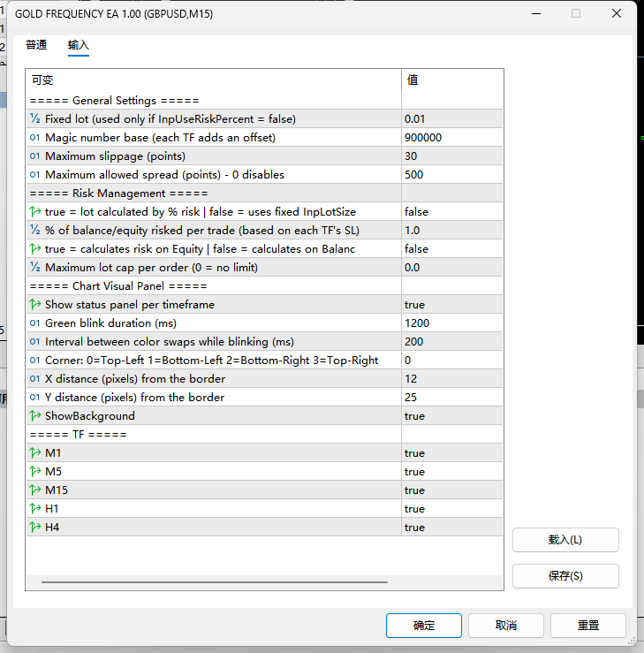Click the double-type icon beside Maximum lot cap

(x=35, y=267)
